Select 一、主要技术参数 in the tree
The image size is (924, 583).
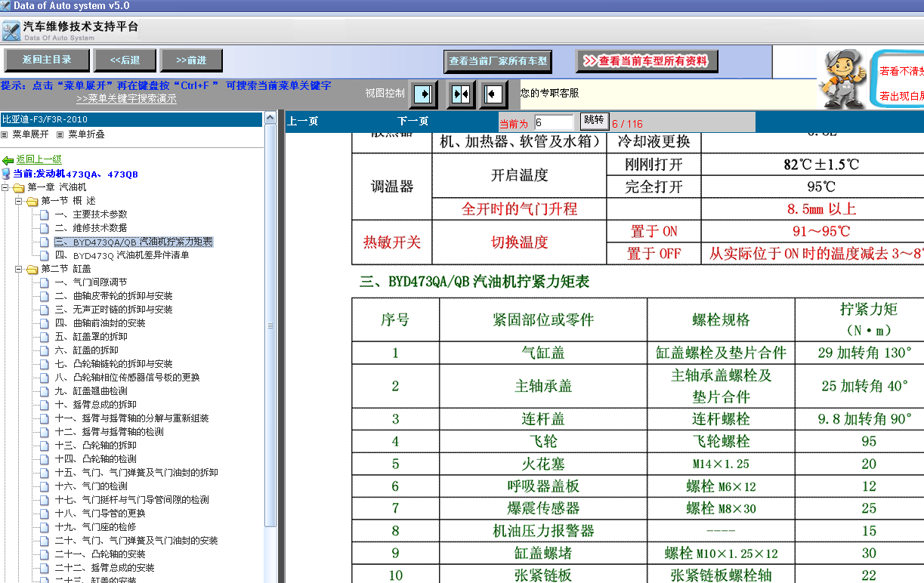(91, 214)
